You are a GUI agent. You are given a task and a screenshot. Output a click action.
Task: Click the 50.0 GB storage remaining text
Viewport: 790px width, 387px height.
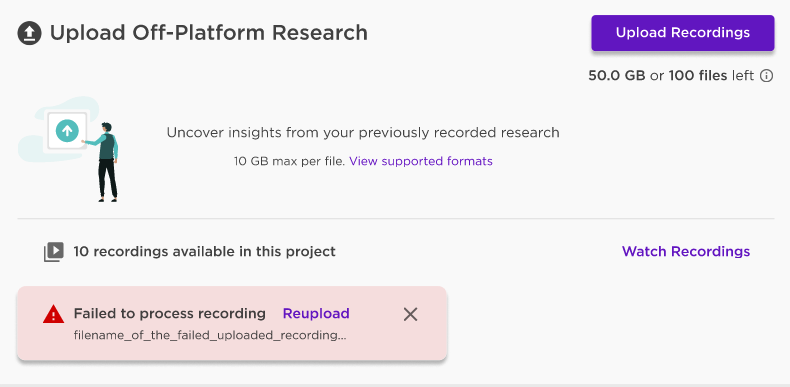click(x=617, y=76)
